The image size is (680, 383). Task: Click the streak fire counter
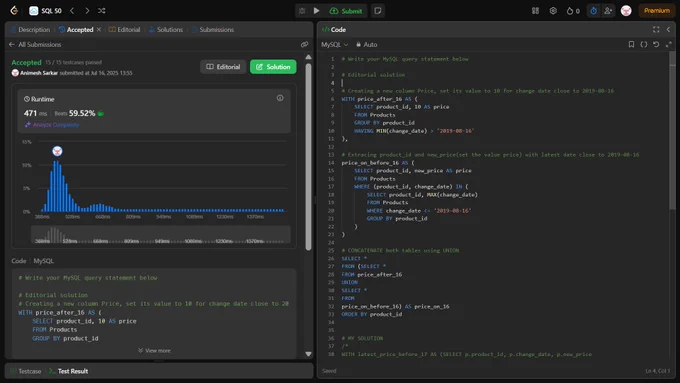pyautogui.click(x=573, y=11)
